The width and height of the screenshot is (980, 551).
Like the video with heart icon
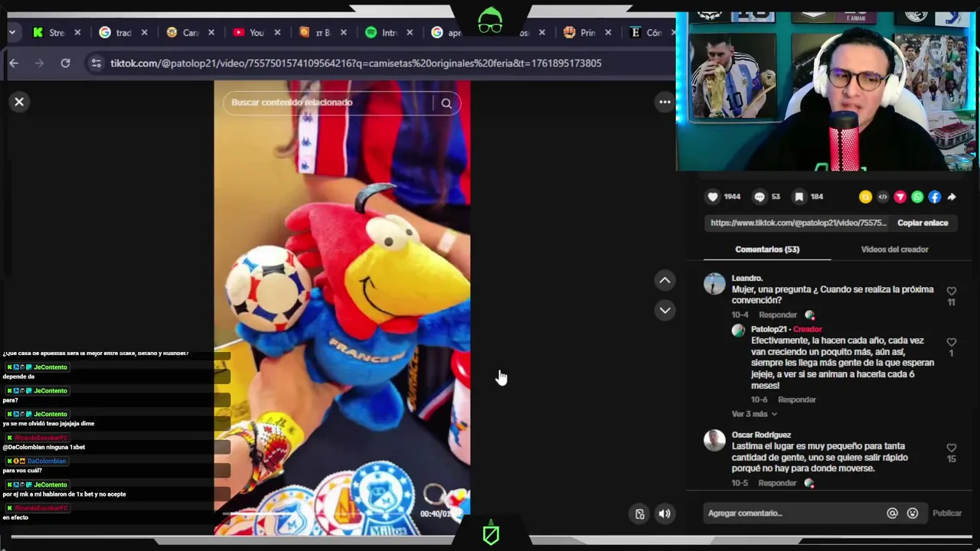(713, 197)
